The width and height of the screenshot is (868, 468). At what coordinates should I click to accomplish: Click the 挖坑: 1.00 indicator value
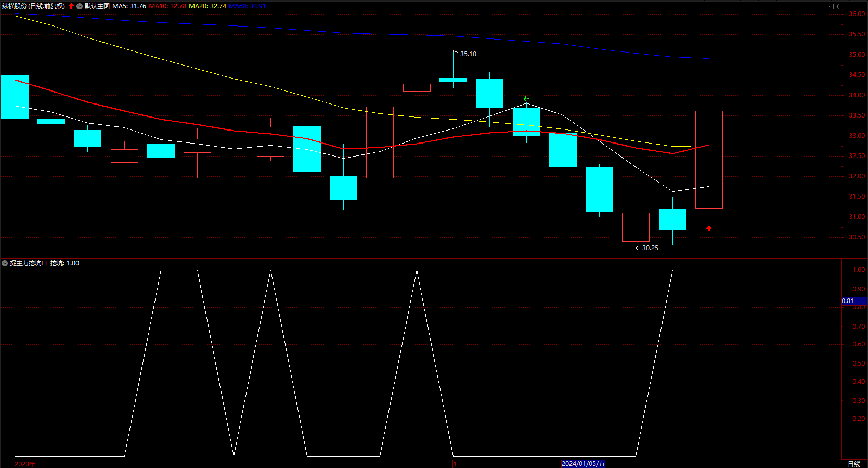pos(65,263)
